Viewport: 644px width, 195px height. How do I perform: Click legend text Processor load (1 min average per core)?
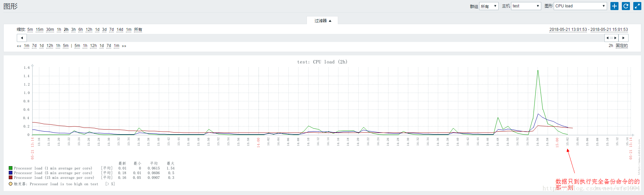point(53,168)
